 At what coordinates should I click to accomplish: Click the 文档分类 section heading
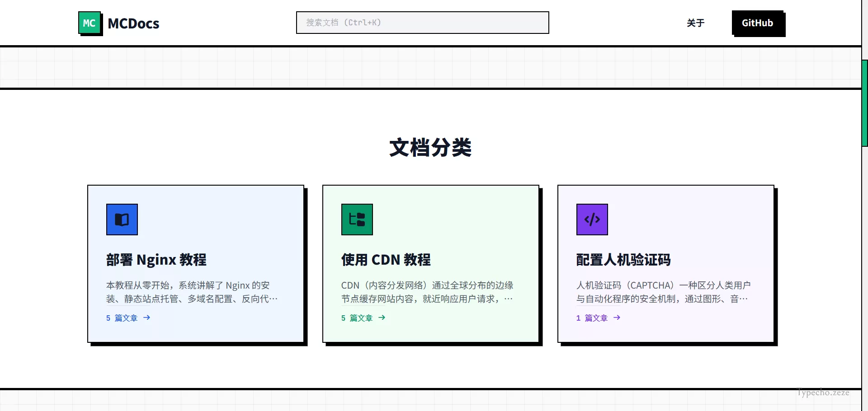tap(430, 148)
